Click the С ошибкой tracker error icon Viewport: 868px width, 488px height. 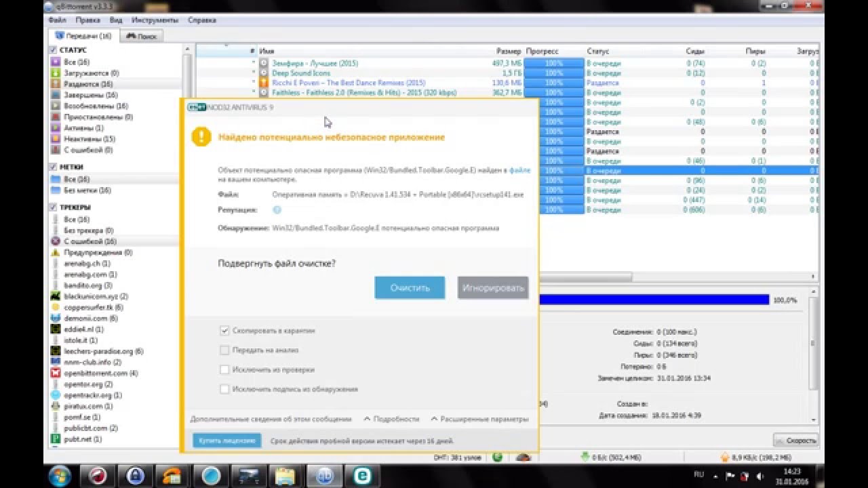[56, 241]
